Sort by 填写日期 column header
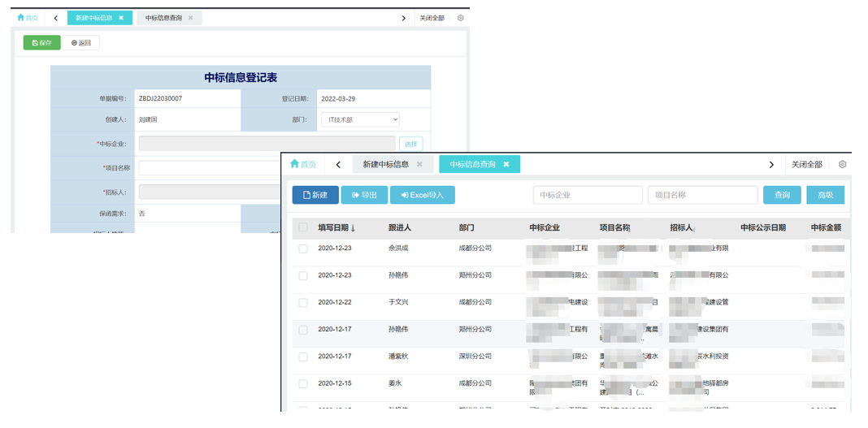 (x=336, y=228)
